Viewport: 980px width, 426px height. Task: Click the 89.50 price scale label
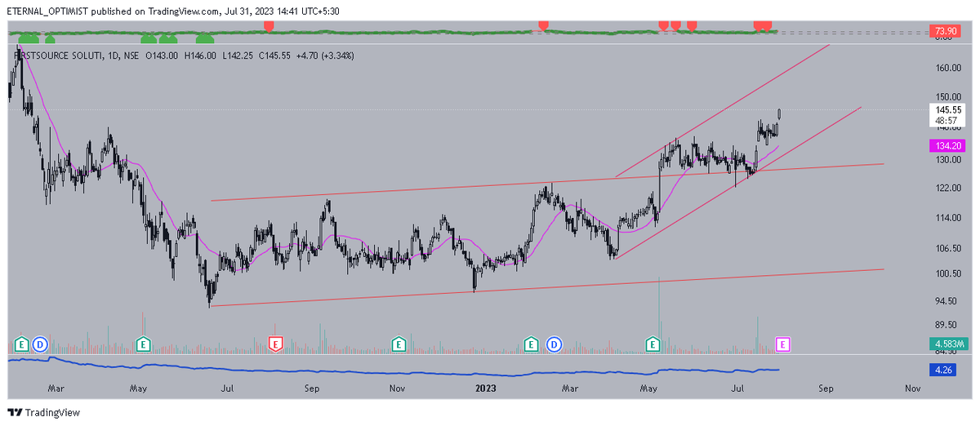[947, 325]
